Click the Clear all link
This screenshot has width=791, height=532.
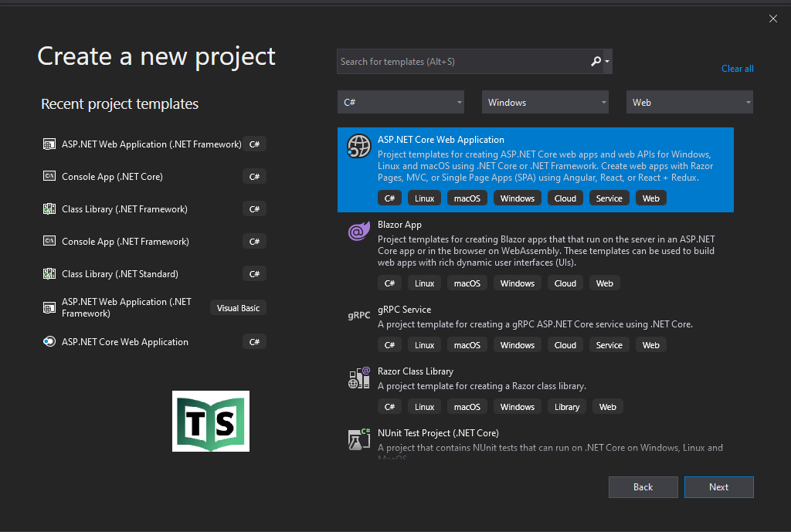pyautogui.click(x=737, y=69)
